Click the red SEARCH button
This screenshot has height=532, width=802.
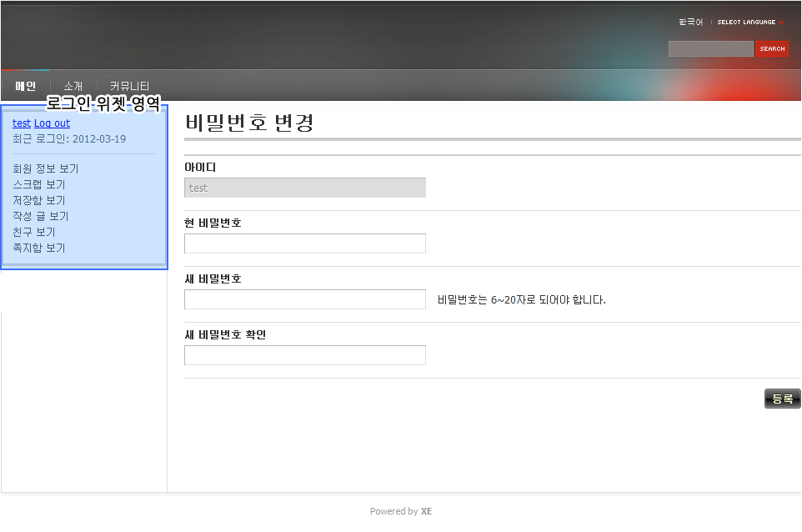(x=772, y=49)
